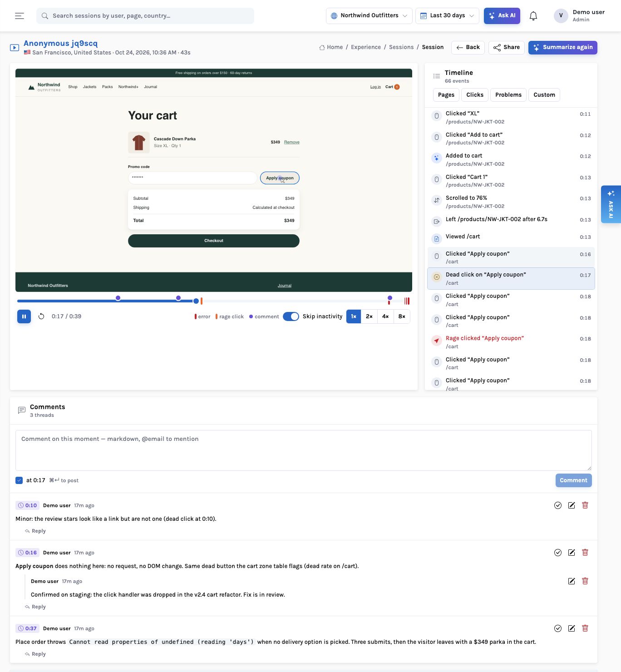Set playback speed to 2×
This screenshot has height=672, width=621.
(370, 316)
